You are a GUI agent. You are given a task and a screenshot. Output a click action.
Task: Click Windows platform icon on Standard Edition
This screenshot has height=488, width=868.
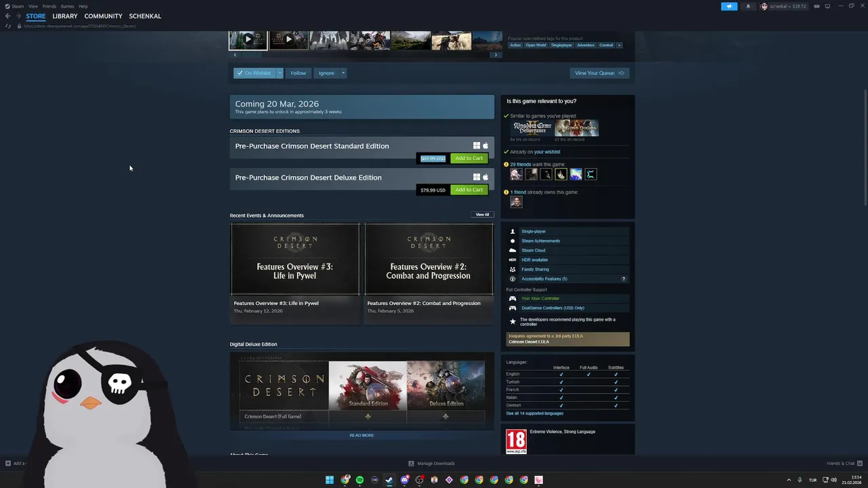[477, 146]
